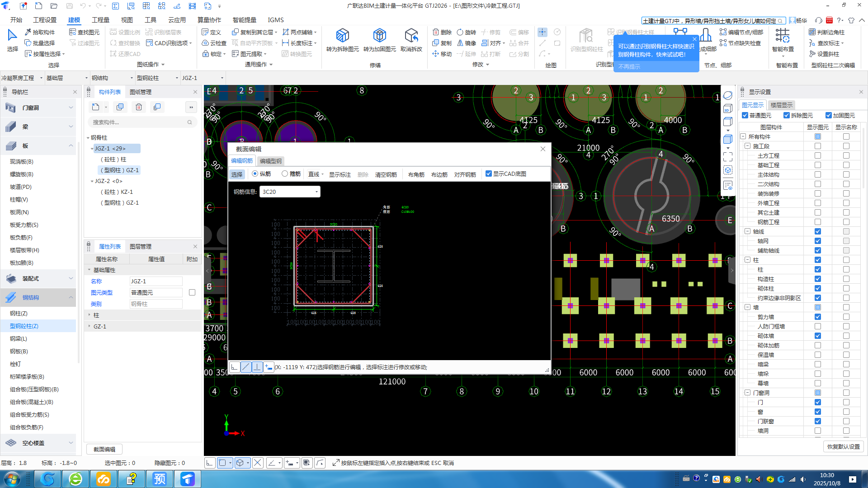Click the 镜像 mirror tool
Screen dimensions: 868x488
(x=460, y=43)
